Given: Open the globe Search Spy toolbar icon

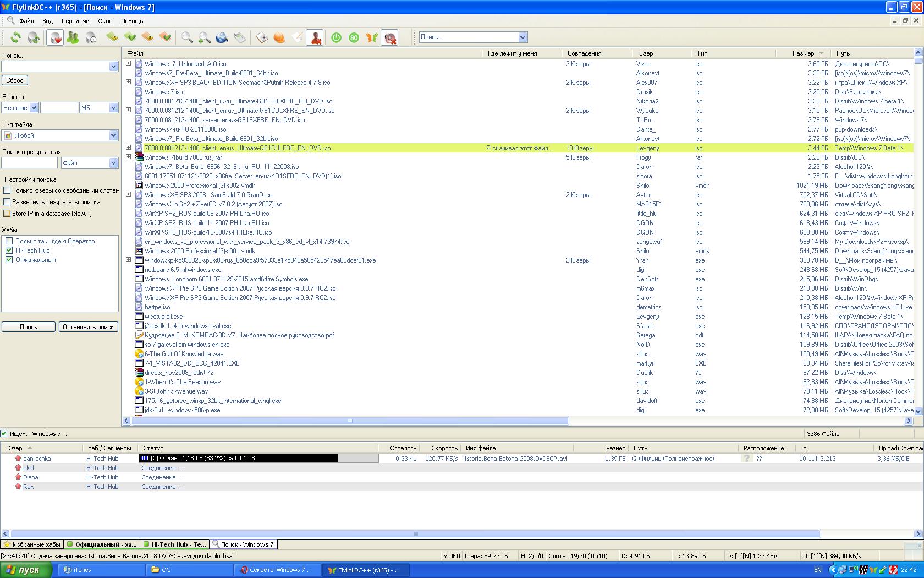Looking at the screenshot, I should [222, 37].
